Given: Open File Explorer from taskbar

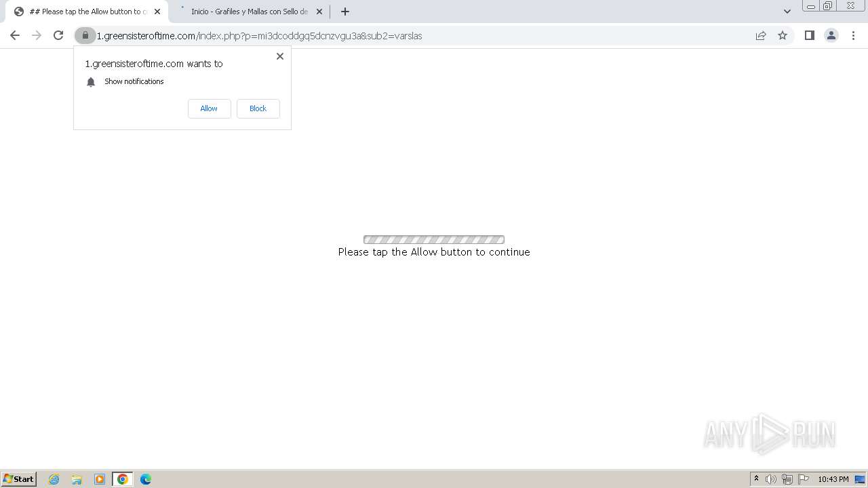Looking at the screenshot, I should point(77,479).
